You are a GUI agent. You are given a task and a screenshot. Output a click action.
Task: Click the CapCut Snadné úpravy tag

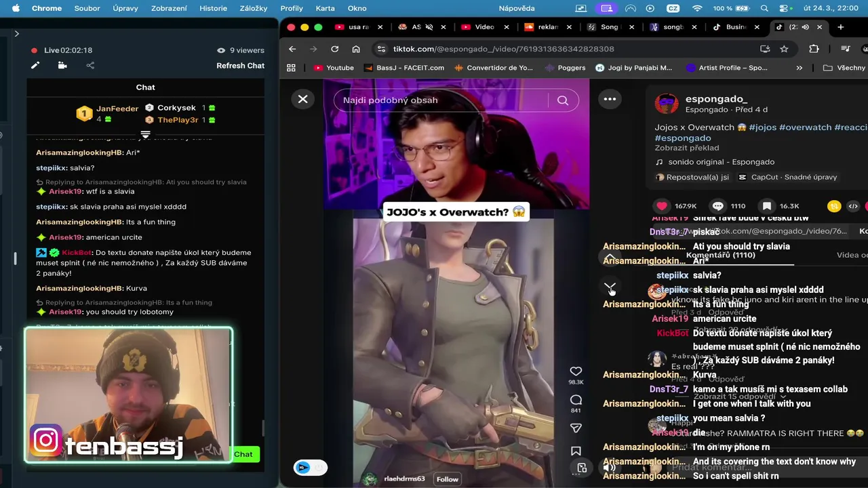(787, 177)
